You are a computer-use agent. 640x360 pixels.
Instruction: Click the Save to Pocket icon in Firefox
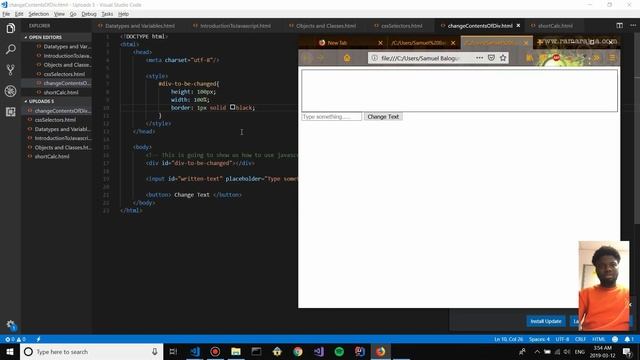pos(491,58)
